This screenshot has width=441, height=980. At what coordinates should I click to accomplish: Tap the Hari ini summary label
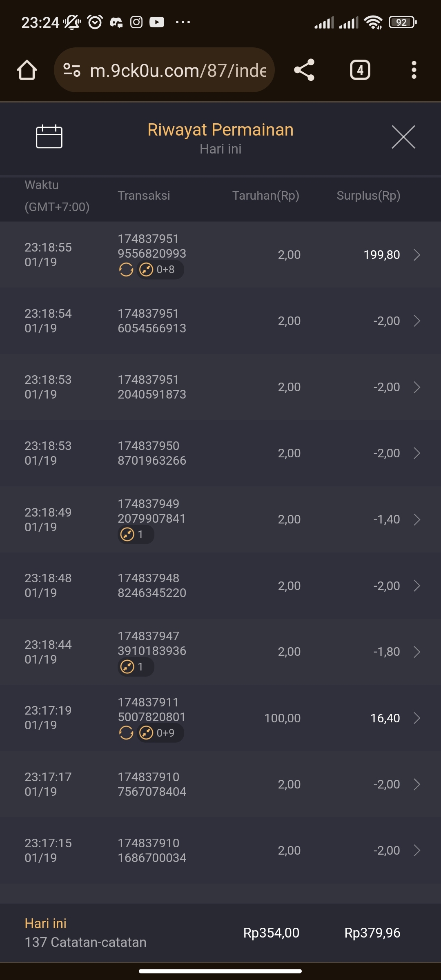(x=46, y=924)
